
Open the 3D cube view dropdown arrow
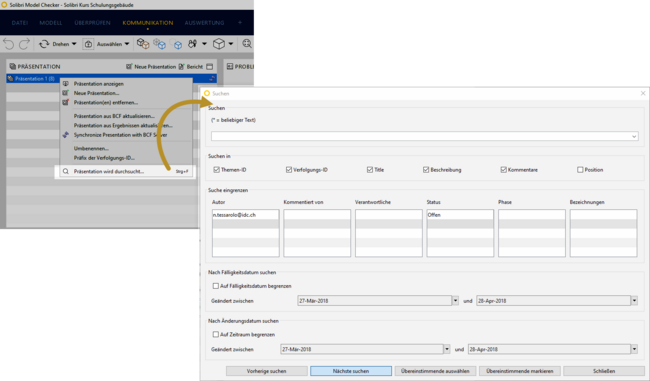tap(231, 44)
